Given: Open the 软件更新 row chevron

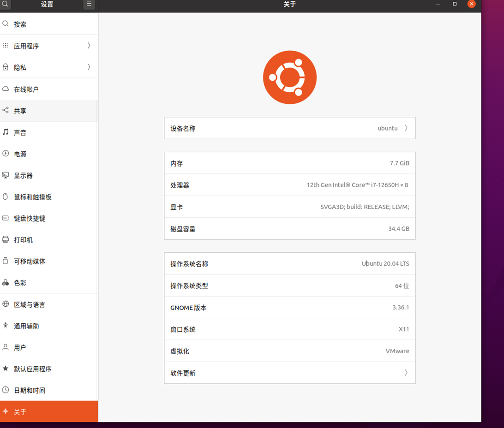Looking at the screenshot, I should point(406,373).
